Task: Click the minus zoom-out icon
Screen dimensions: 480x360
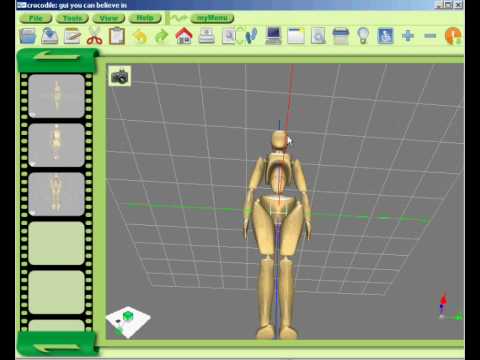Action: click(x=430, y=36)
